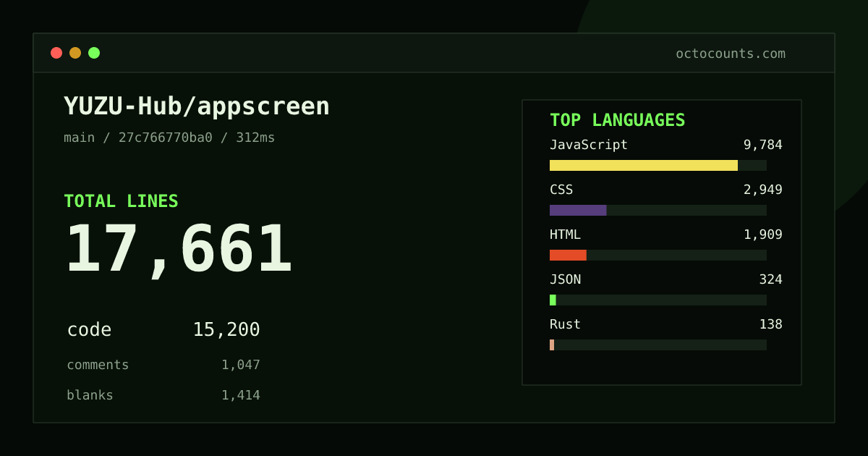Screen dimensions: 868x456
Task: Select the 2,949 CSS line count
Action: (x=763, y=190)
